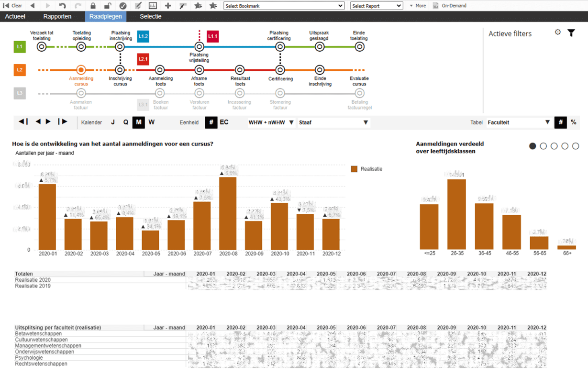
Task: Click the Lock selections padlock icon
Action: pyautogui.click(x=93, y=6)
